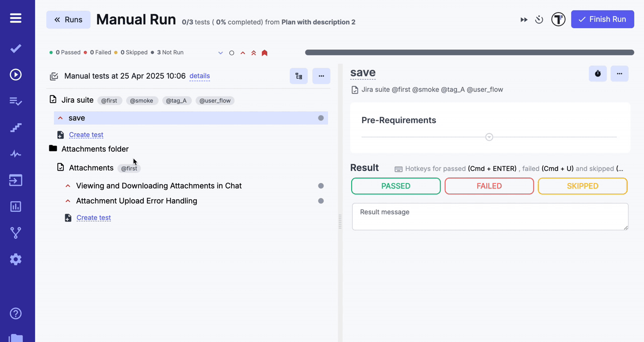This screenshot has height=342, width=644.
Task: Open the Analytics bar-chart icon in sidebar
Action: tap(16, 207)
